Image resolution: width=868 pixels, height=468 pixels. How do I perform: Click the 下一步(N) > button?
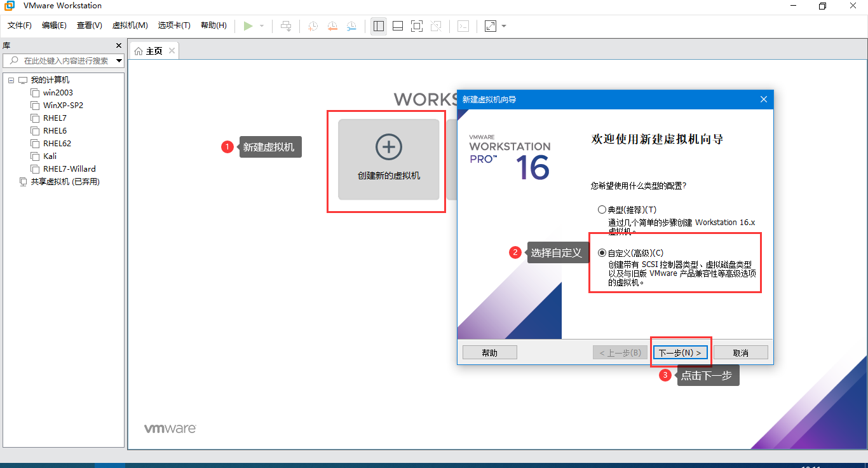(x=680, y=353)
